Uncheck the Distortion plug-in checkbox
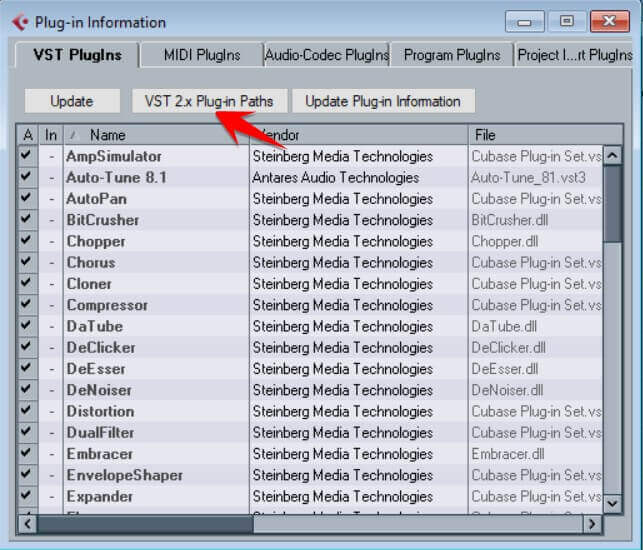 pos(26,411)
